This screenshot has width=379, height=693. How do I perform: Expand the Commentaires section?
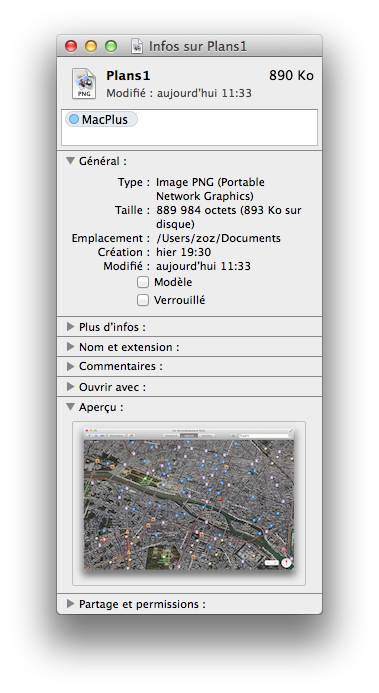click(70, 366)
